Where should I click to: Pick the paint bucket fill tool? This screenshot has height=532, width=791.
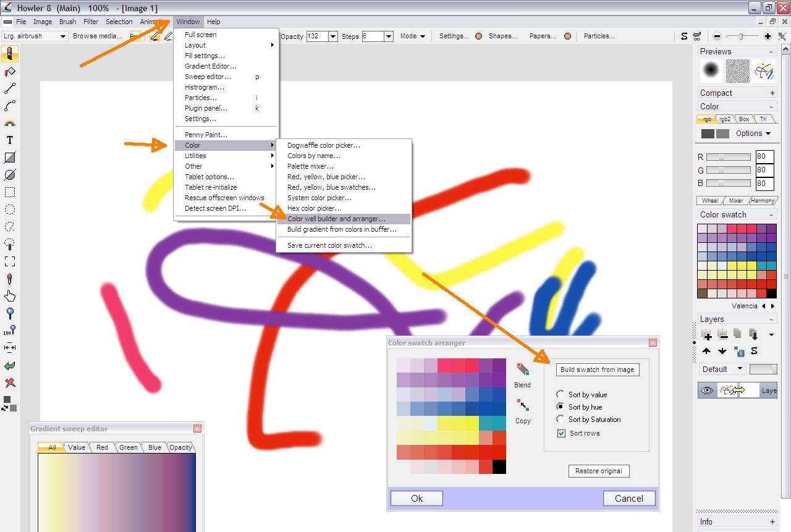pos(10,72)
